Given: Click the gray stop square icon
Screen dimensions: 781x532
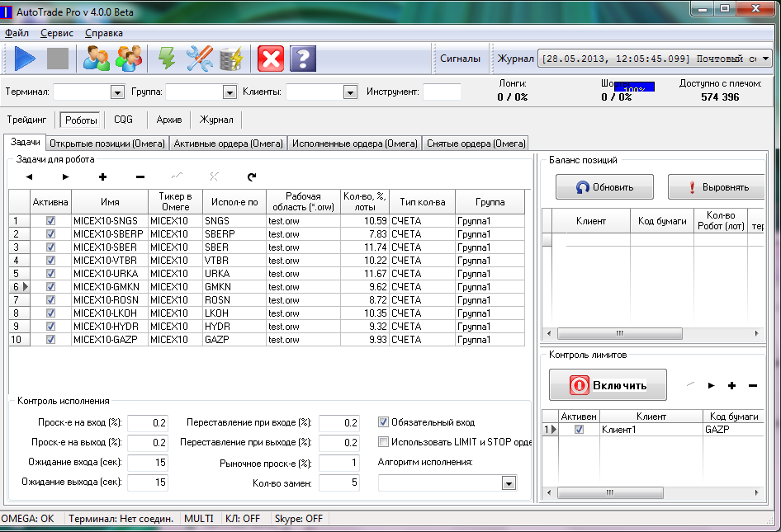Looking at the screenshot, I should tap(57, 59).
